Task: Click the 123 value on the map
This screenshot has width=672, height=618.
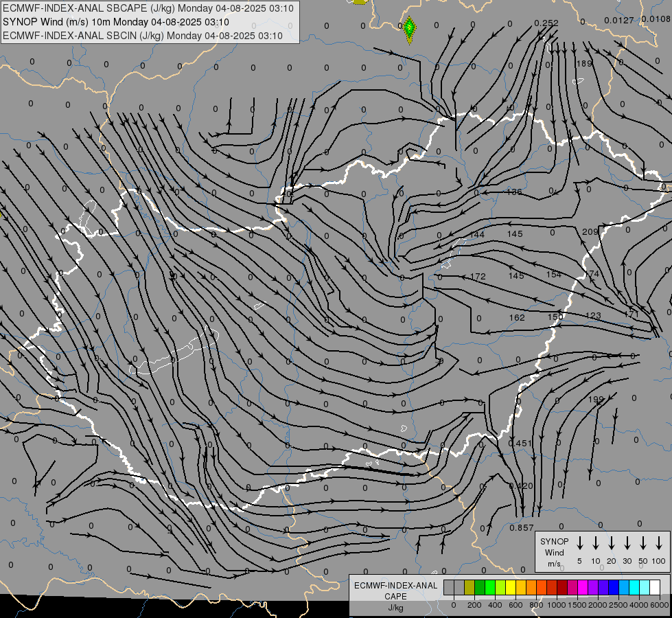Action: pyautogui.click(x=593, y=316)
